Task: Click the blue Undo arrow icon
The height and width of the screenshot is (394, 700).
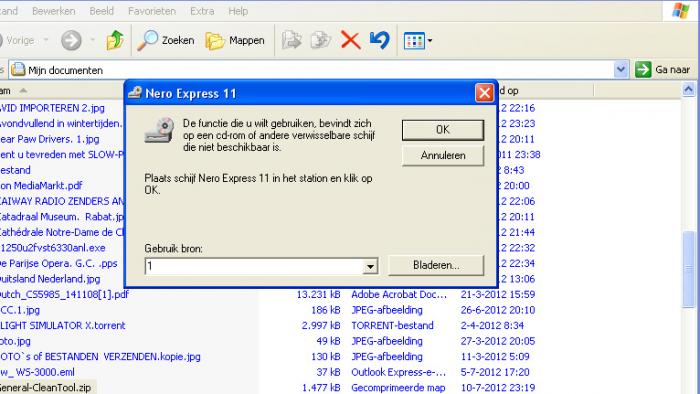Action: click(380, 40)
